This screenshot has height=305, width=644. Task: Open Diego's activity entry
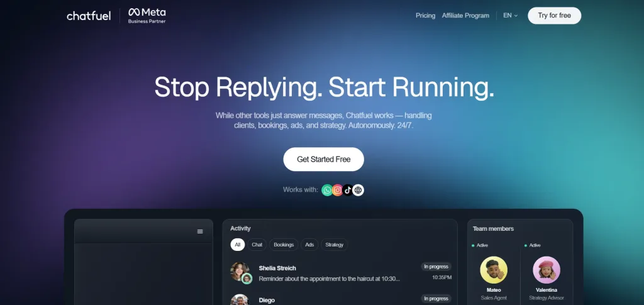pyautogui.click(x=267, y=300)
